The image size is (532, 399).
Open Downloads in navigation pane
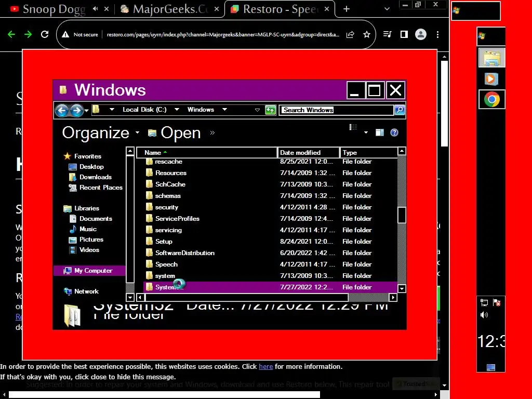96,177
